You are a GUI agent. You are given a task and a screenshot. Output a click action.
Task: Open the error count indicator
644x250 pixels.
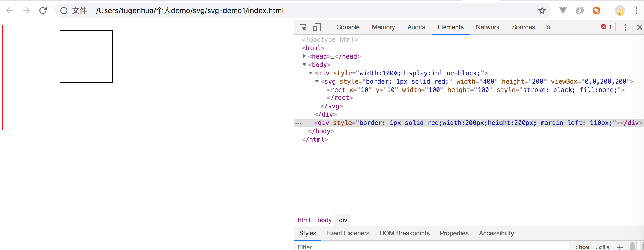(606, 27)
